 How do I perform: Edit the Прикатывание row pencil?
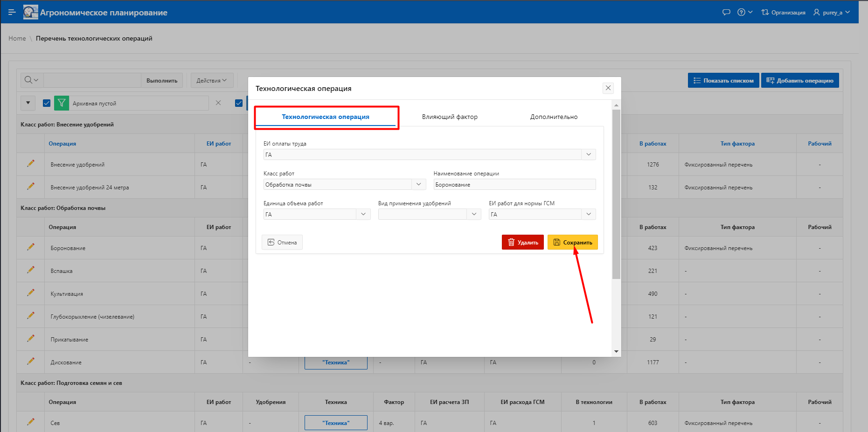[31, 339]
